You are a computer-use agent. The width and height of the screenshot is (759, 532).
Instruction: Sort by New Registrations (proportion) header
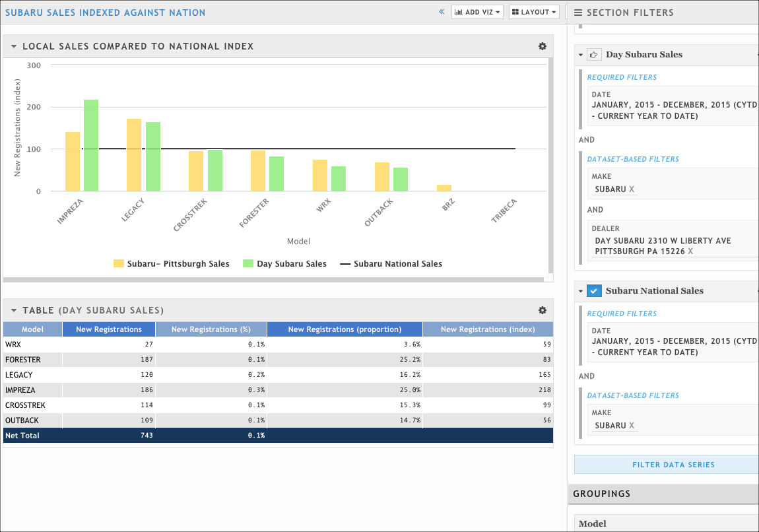click(345, 329)
